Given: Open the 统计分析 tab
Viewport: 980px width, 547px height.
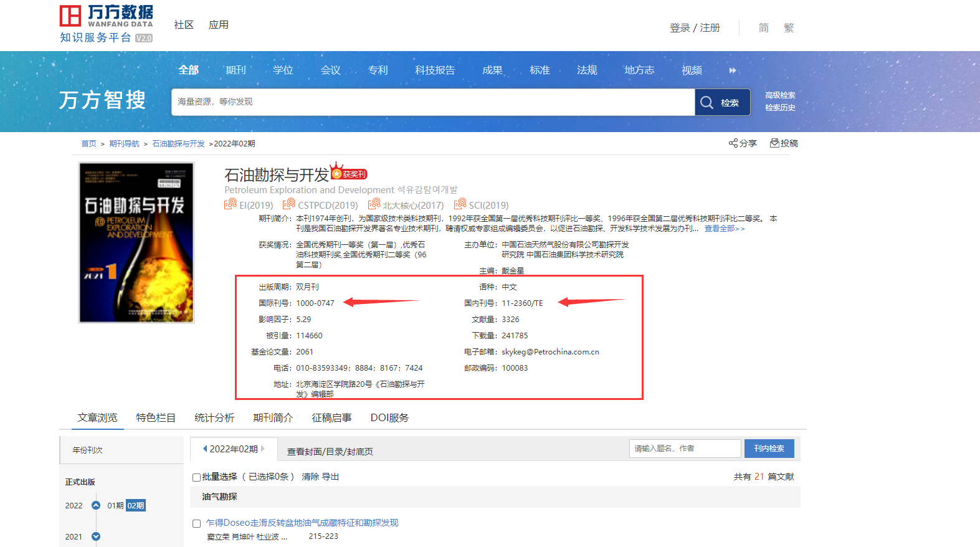Looking at the screenshot, I should click(214, 417).
